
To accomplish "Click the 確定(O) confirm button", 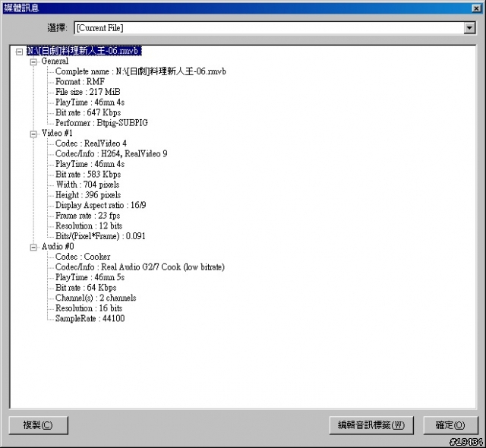I will pyautogui.click(x=450, y=425).
